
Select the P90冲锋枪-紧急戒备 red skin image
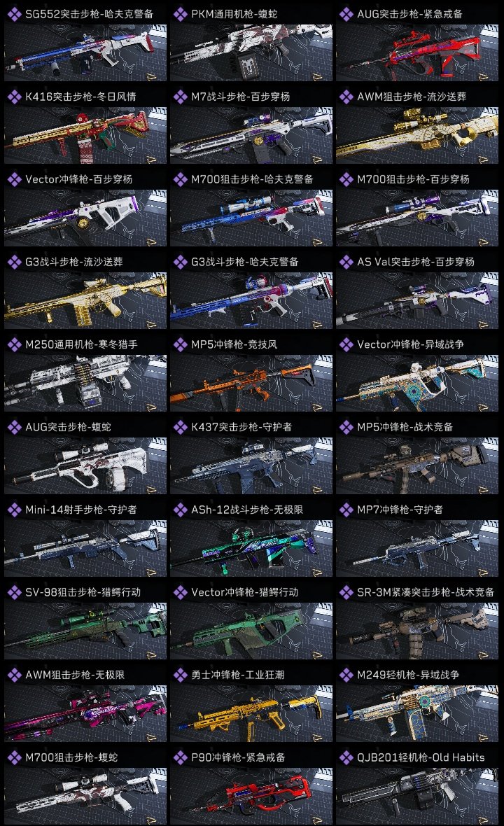click(251, 796)
